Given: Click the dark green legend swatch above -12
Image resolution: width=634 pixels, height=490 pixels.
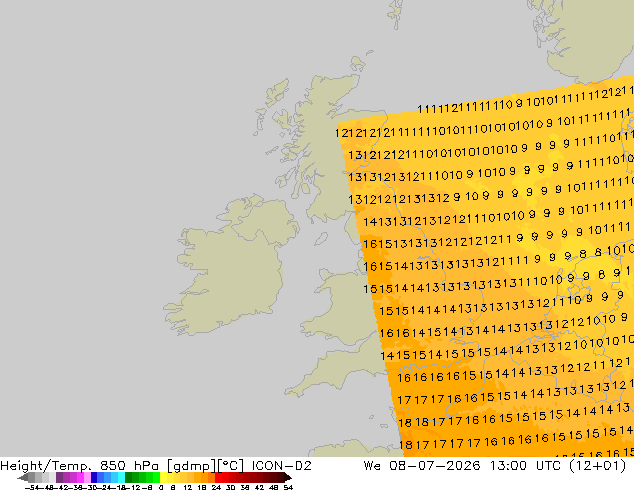Looking at the screenshot, I should [x=128, y=477].
